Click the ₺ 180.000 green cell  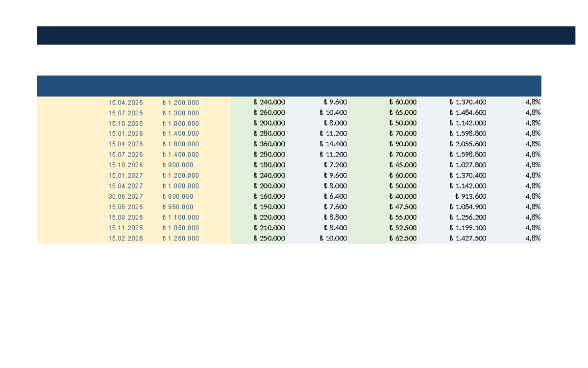point(258,165)
